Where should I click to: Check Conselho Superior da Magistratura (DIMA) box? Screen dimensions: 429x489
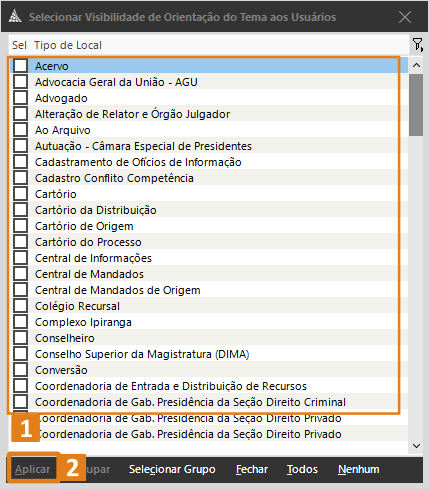pos(21,354)
